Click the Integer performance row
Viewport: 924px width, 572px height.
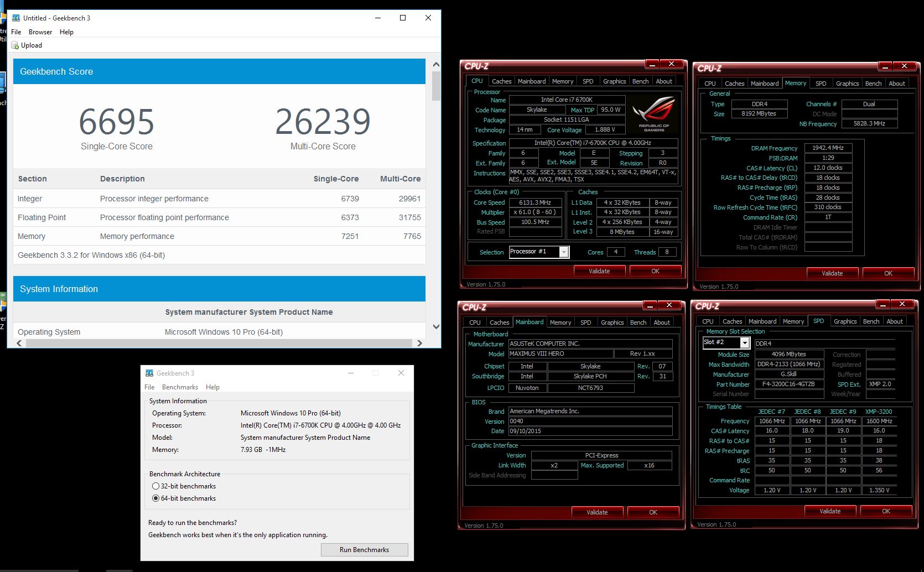click(x=219, y=199)
